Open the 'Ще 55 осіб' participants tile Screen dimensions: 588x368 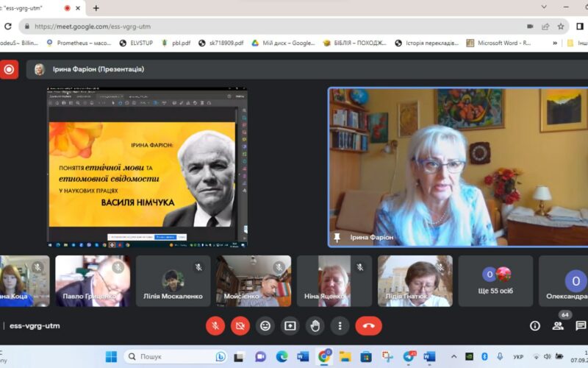[x=496, y=281]
